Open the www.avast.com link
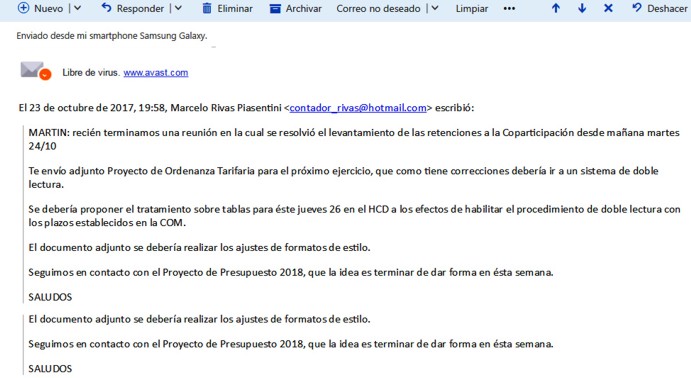Screen dimensions: 691x378 [156, 73]
